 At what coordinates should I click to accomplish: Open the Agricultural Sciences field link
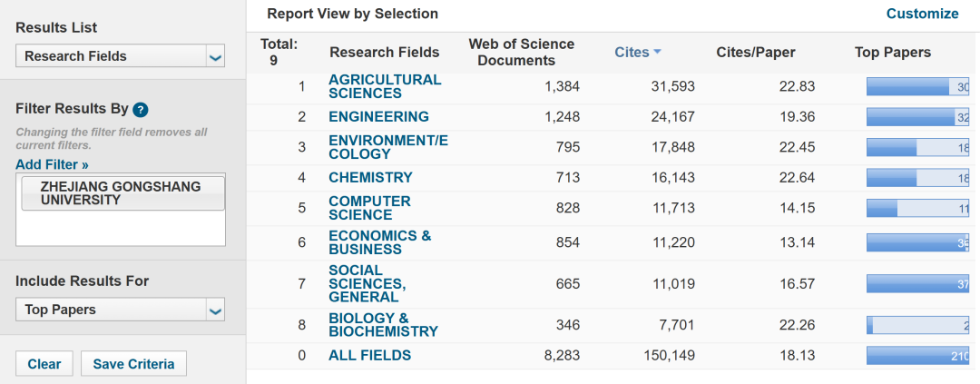pyautogui.click(x=385, y=86)
